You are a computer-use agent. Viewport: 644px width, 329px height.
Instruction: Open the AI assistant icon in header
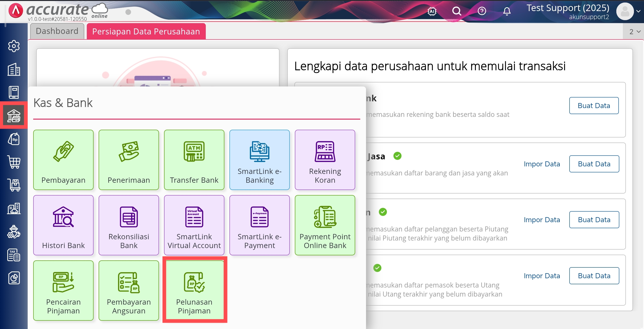click(x=432, y=11)
